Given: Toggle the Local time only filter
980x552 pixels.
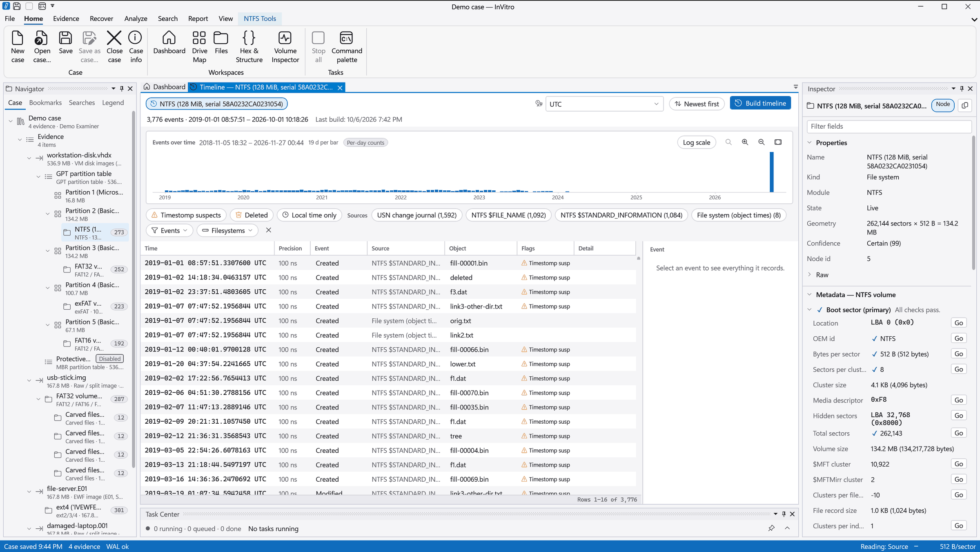Looking at the screenshot, I should pos(309,215).
